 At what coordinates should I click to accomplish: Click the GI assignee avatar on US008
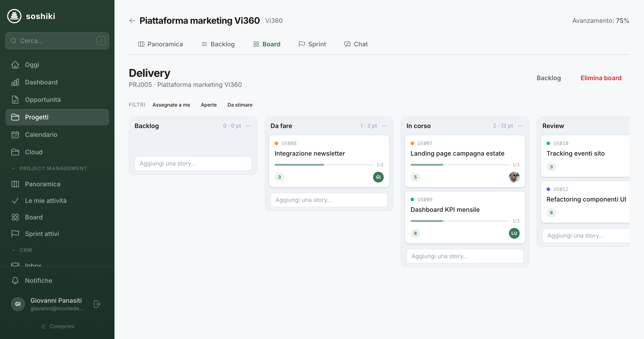378,177
